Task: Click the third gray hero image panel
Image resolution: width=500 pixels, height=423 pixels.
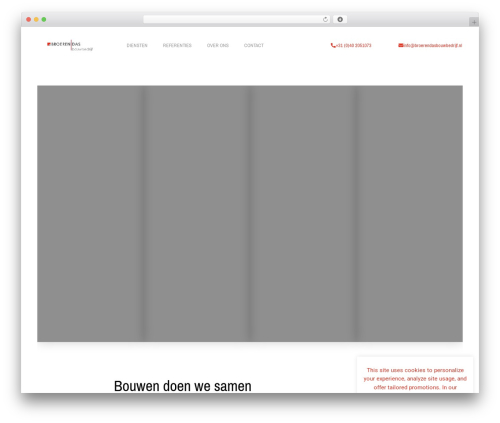Action: (303, 214)
